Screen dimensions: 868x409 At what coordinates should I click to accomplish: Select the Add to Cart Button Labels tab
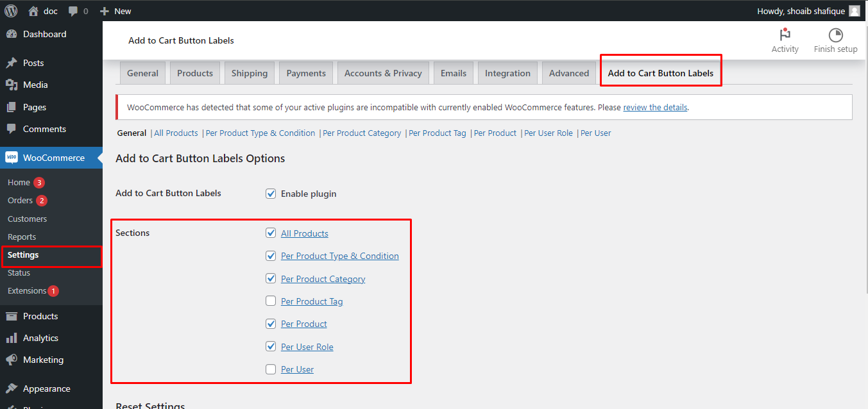(661, 73)
